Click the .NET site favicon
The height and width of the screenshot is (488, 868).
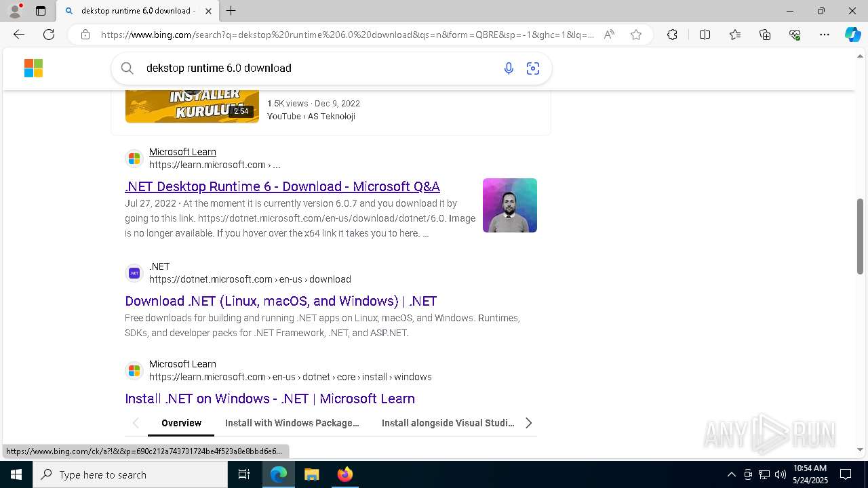coord(134,273)
